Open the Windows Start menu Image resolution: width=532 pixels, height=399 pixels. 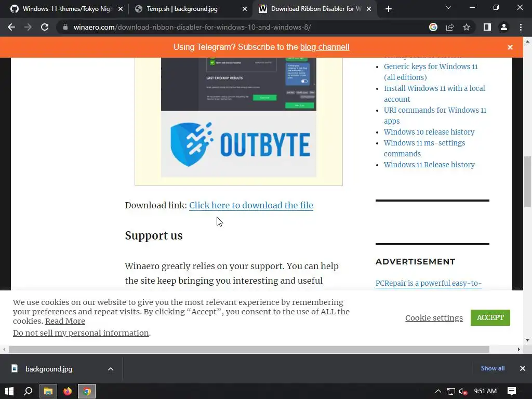tap(9, 391)
